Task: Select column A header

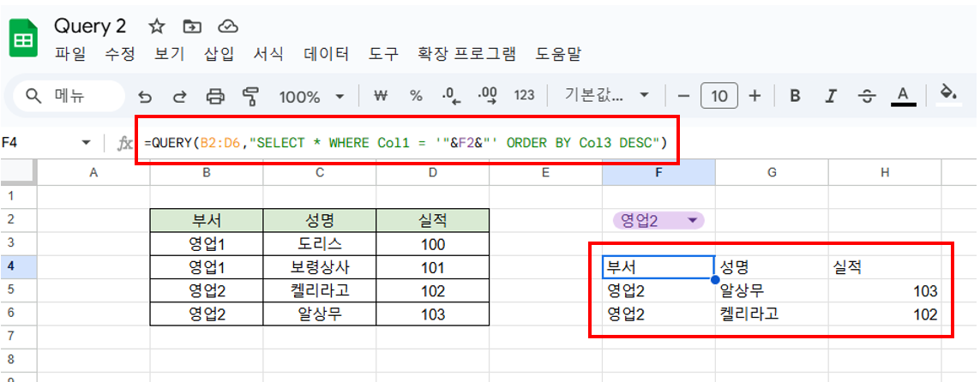Action: click(x=93, y=174)
